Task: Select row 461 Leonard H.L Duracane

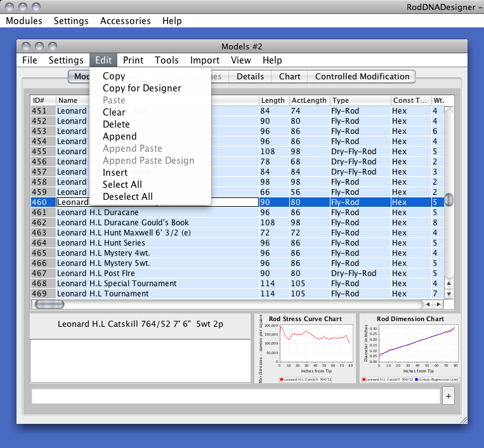Action: pos(237,213)
